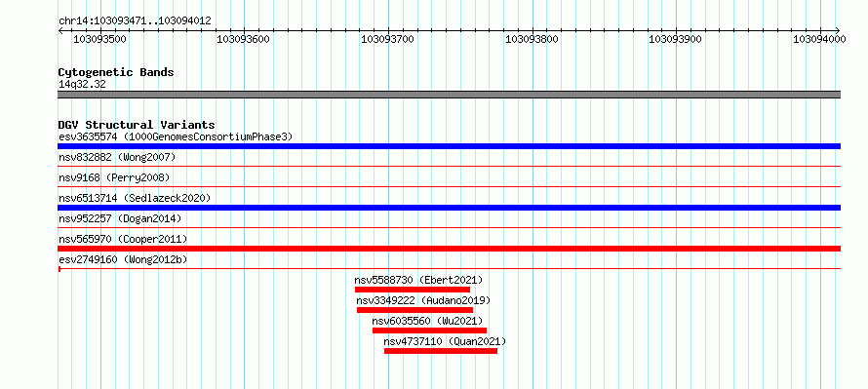Open the nsv832882 (Wong2007) label
The image size is (868, 389).
pos(117,158)
